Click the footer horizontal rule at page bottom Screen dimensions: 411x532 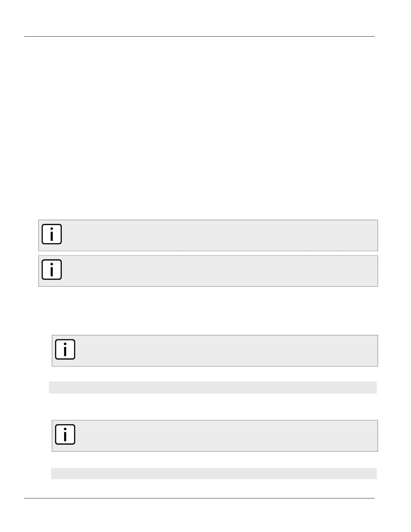point(199,498)
